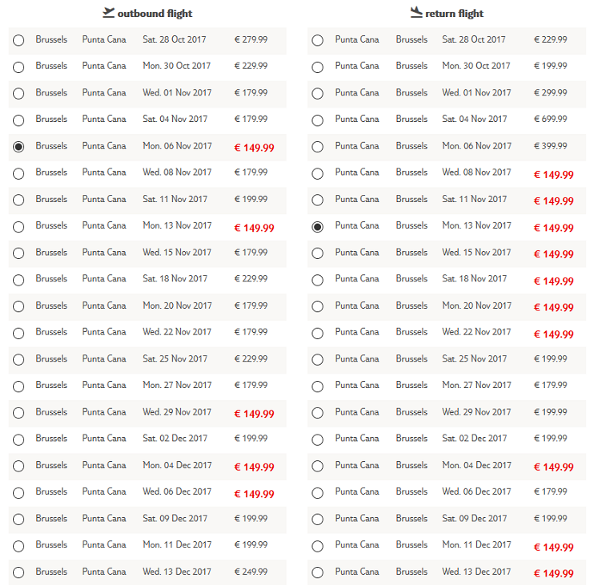
Task: Select outbound flight Sat. 18 Nov 2017
Action: (19, 280)
